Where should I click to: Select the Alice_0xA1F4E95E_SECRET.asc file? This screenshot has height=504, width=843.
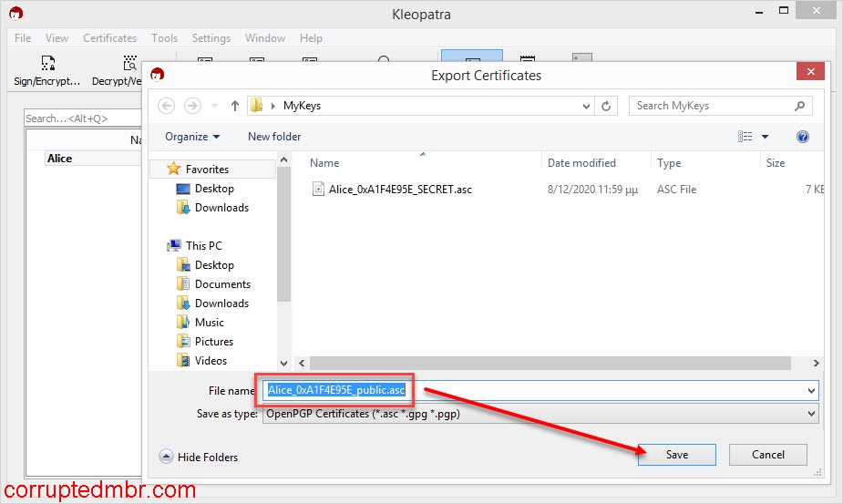coord(399,190)
